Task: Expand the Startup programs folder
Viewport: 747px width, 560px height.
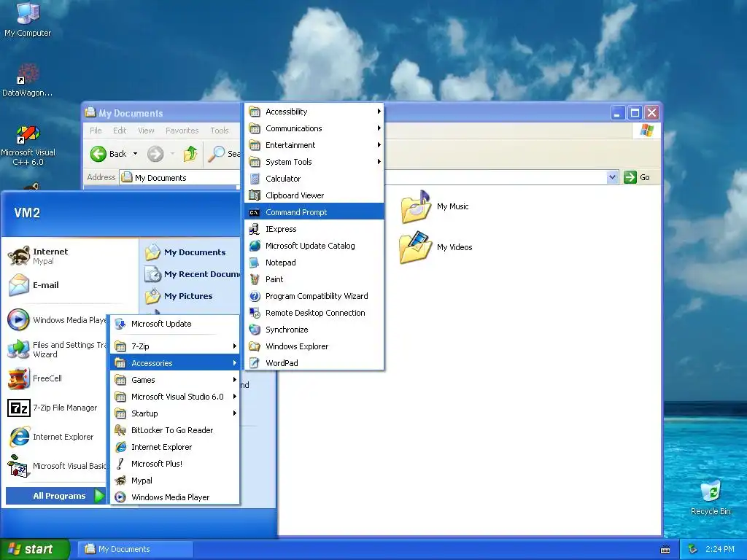Action: pyautogui.click(x=175, y=413)
